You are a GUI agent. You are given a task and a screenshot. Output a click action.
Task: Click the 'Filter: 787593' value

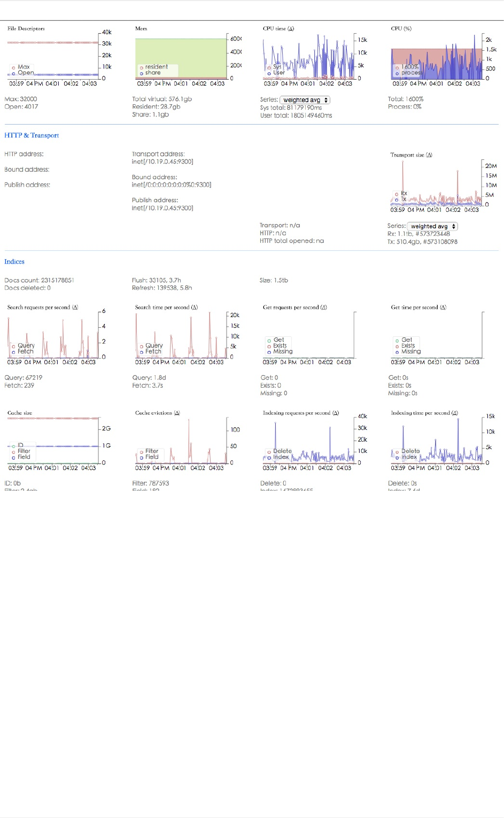point(151,483)
